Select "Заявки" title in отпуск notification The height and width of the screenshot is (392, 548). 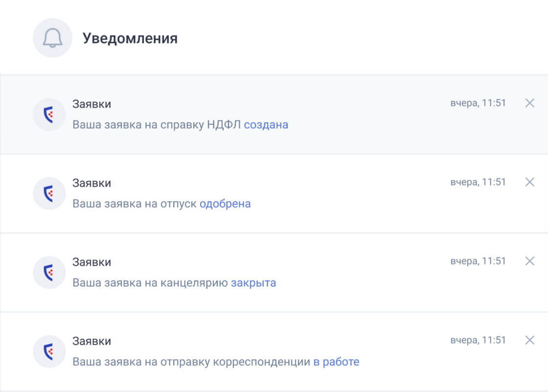click(91, 183)
